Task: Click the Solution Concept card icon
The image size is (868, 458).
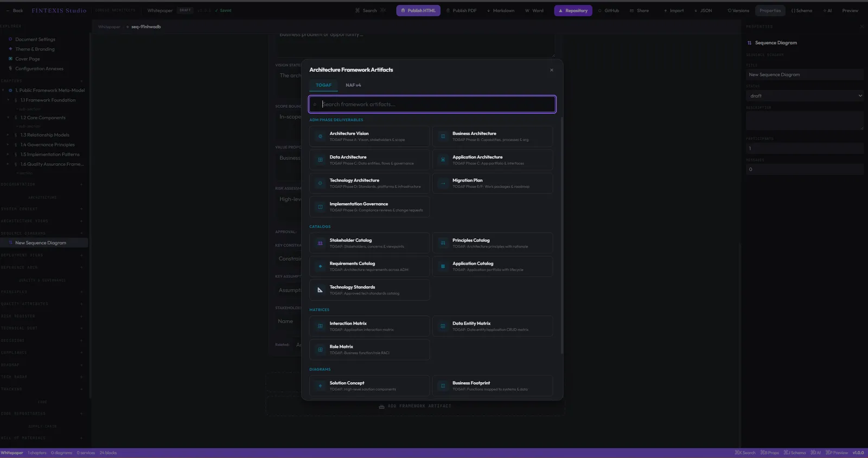Action: [x=320, y=386]
